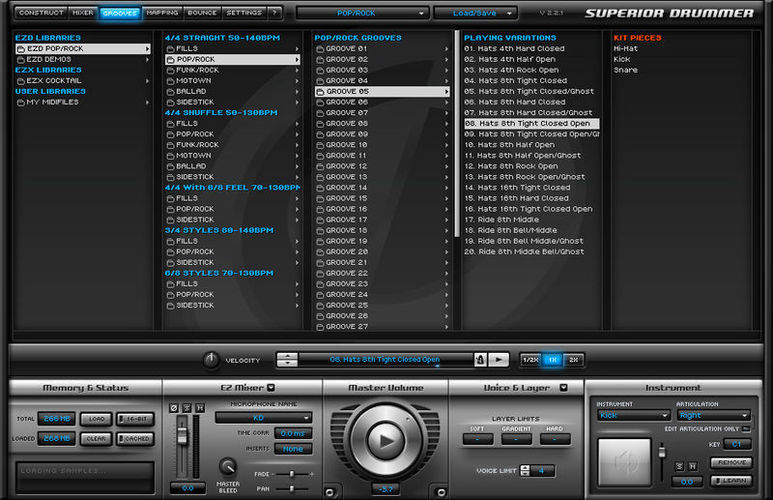Viewport: 773px width, 500px height.
Task: Adjust the Pan slider
Action: pyautogui.click(x=292, y=489)
